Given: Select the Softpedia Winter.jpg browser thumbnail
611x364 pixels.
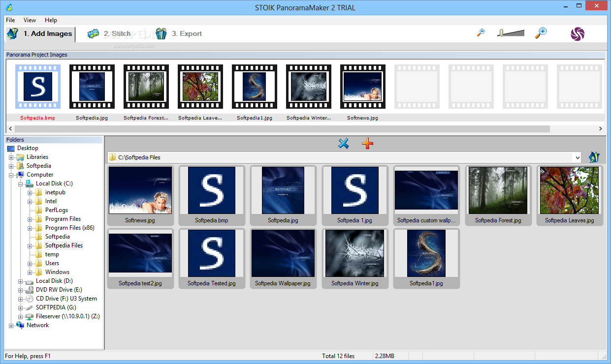Looking at the screenshot, I should point(355,258).
